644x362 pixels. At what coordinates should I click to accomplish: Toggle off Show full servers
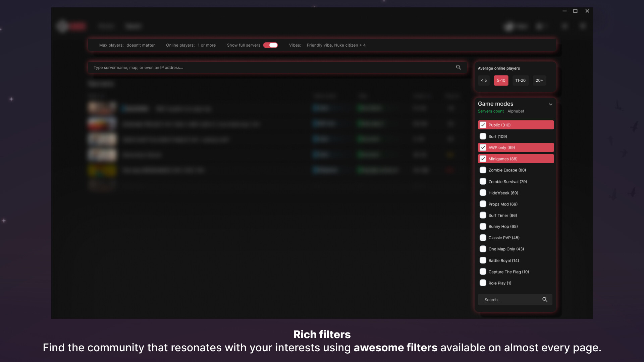(x=270, y=45)
